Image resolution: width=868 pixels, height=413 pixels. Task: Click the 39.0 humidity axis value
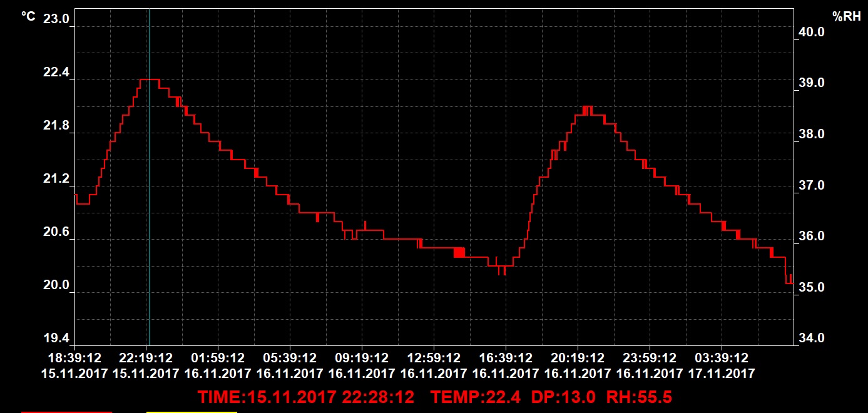(812, 83)
